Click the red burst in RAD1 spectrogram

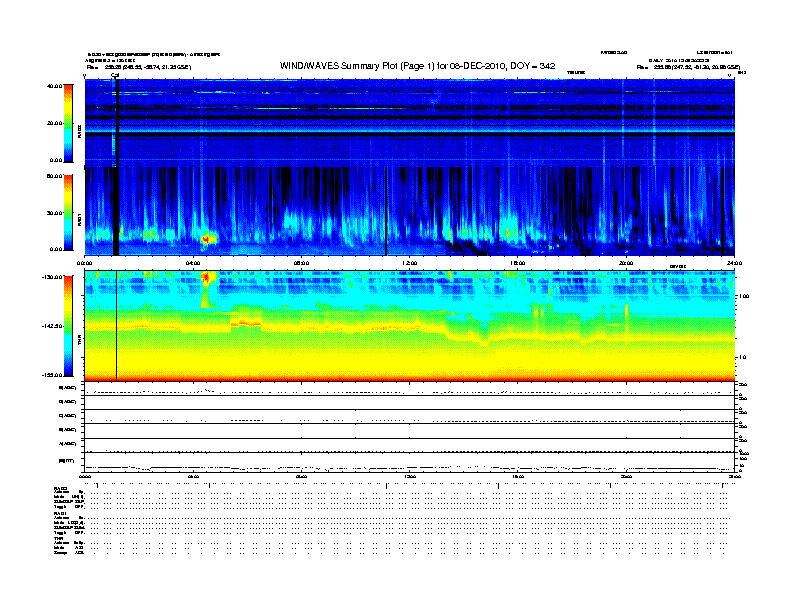[x=207, y=238]
